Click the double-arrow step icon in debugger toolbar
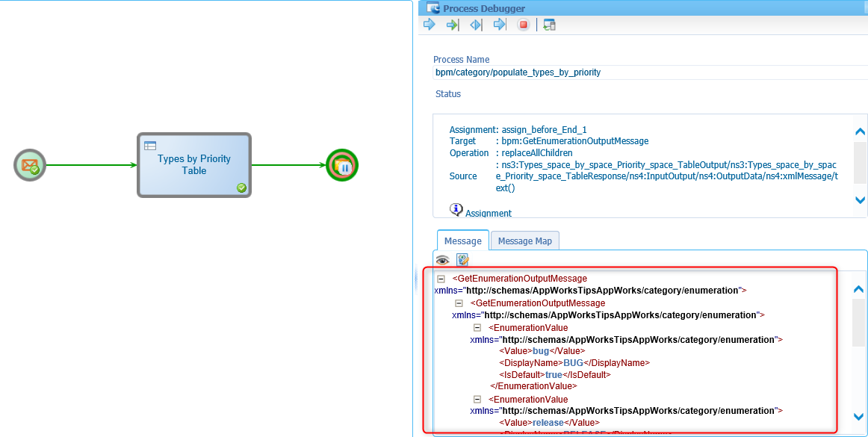 pyautogui.click(x=476, y=25)
